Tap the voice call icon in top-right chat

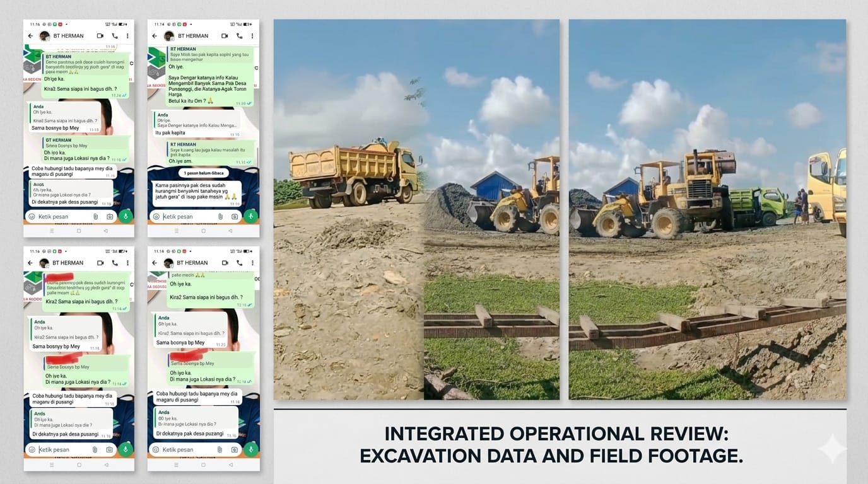pos(239,36)
